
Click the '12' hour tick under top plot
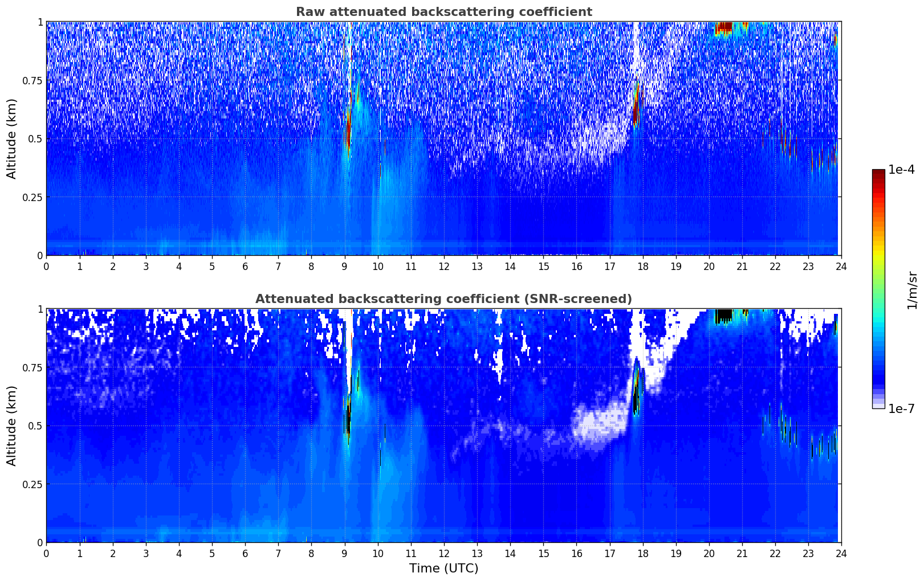pos(443,266)
